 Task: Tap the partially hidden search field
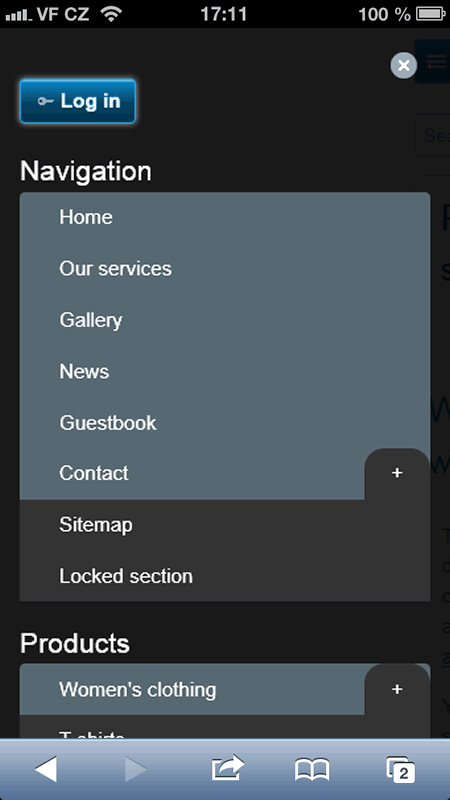(433, 135)
